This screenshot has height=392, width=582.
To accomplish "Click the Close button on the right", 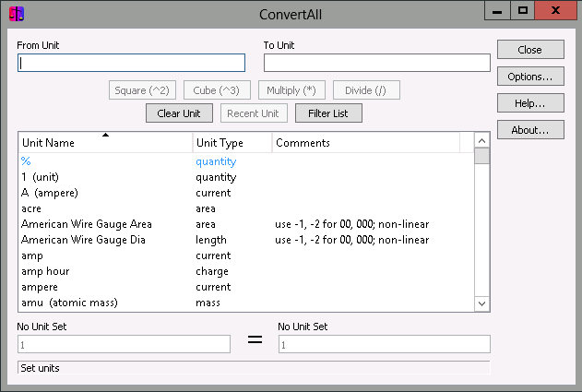I will click(x=529, y=50).
